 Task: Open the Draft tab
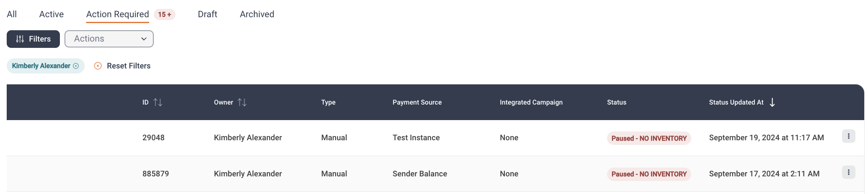point(207,14)
